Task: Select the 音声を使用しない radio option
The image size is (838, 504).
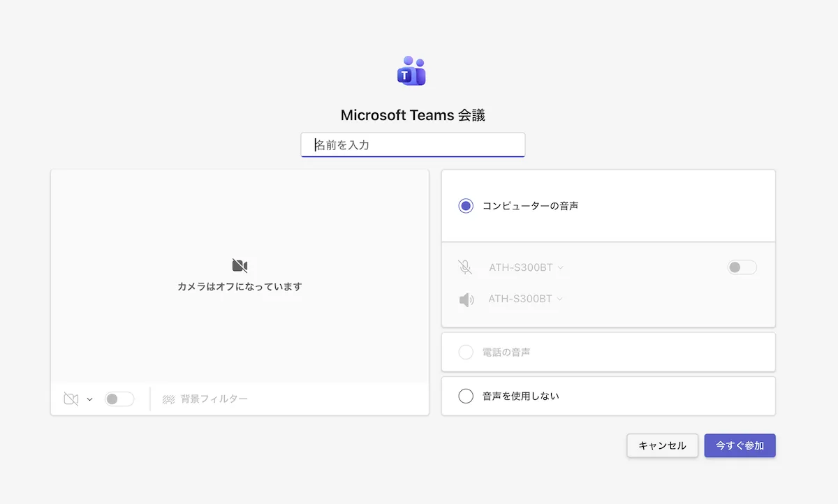Action: click(466, 396)
